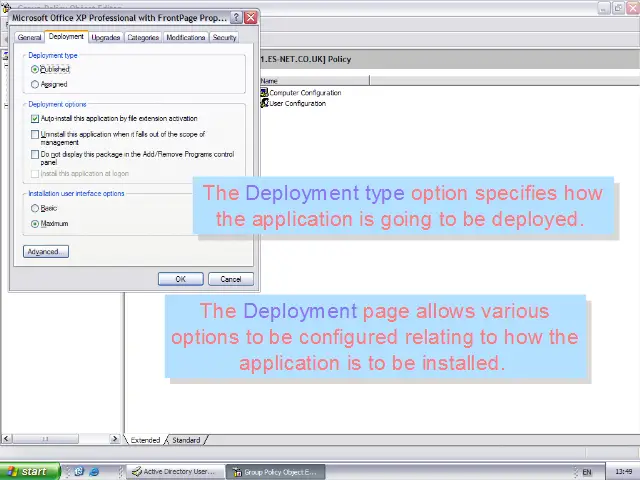The width and height of the screenshot is (640, 480).
Task: Switch to the General tab
Action: (x=29, y=37)
